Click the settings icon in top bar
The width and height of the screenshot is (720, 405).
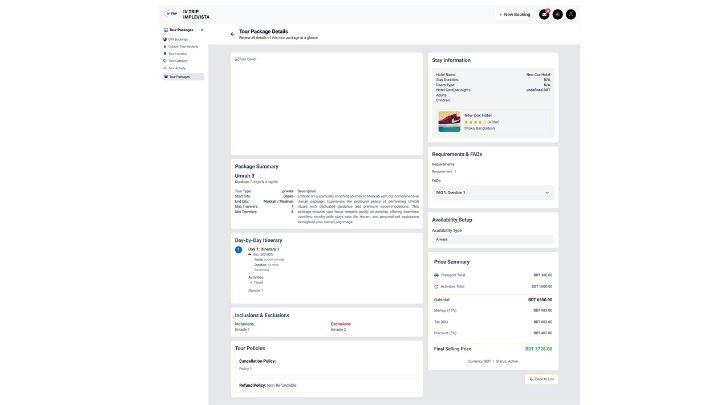tap(558, 14)
